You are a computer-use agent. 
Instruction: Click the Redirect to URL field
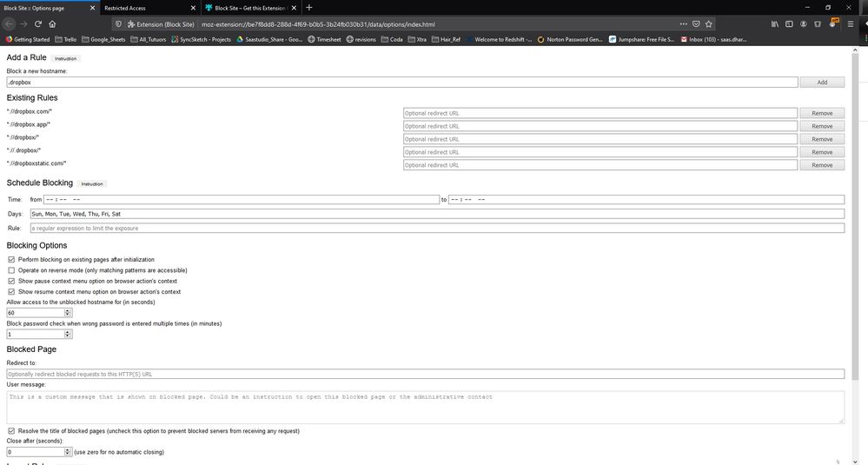click(x=426, y=375)
